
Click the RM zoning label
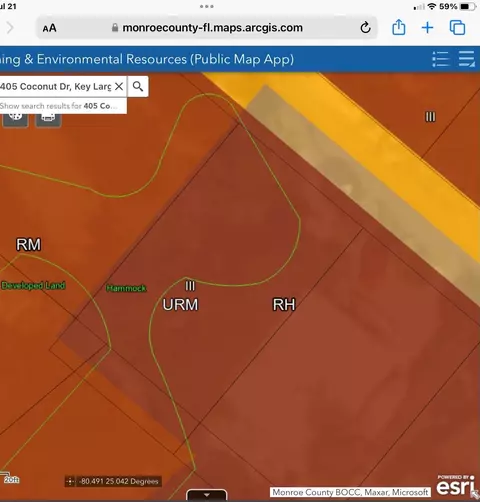[29, 245]
